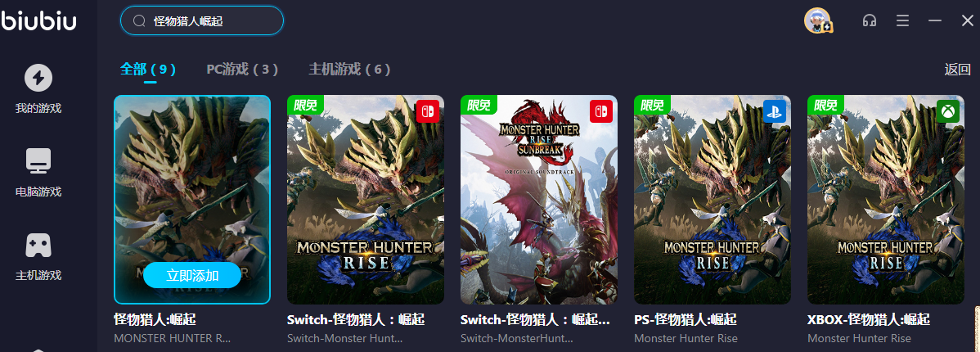
Task: Open 我的游戏 lightning bolt icon
Action: tap(38, 78)
